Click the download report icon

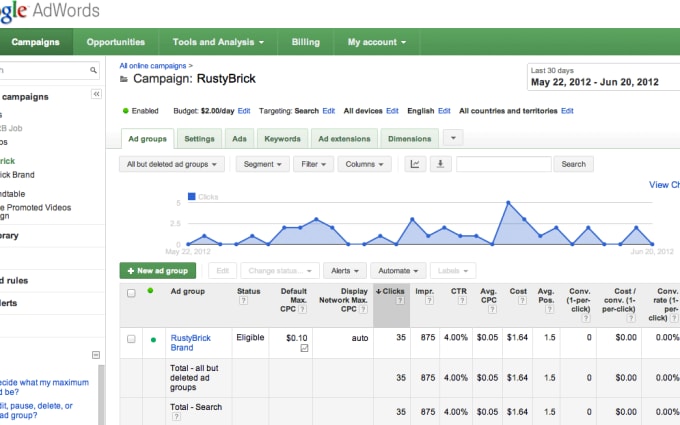[440, 164]
